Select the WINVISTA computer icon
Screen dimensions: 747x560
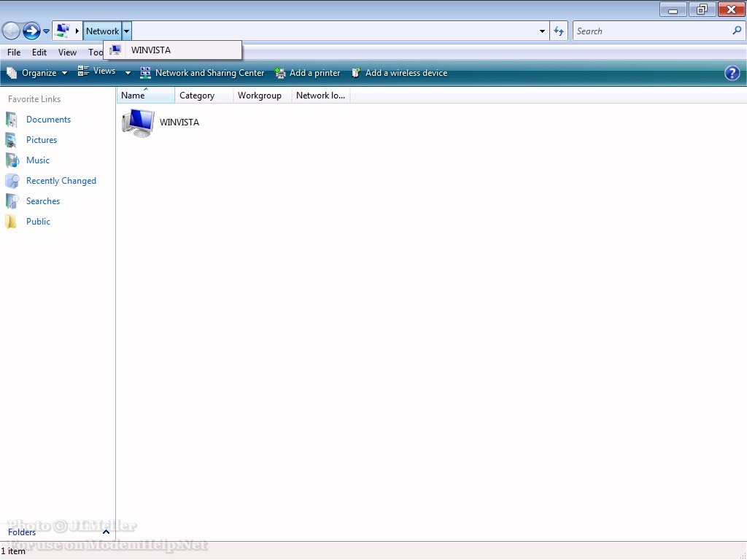(x=138, y=122)
